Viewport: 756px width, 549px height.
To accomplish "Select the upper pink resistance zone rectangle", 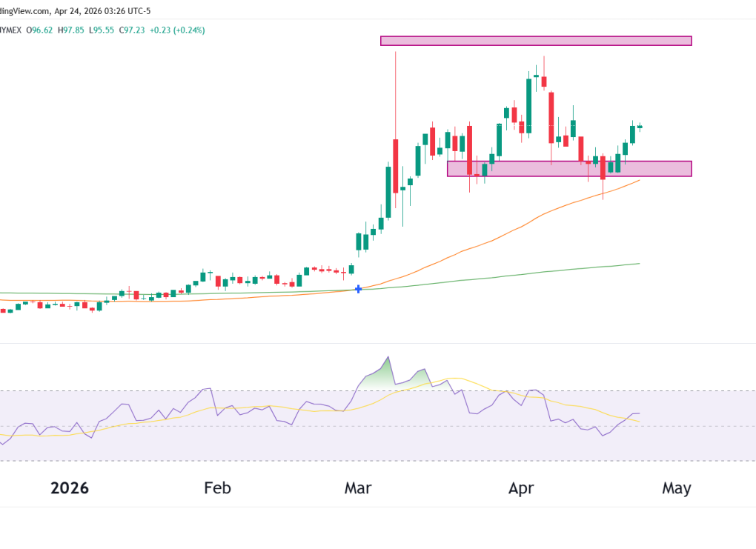I will coord(535,41).
